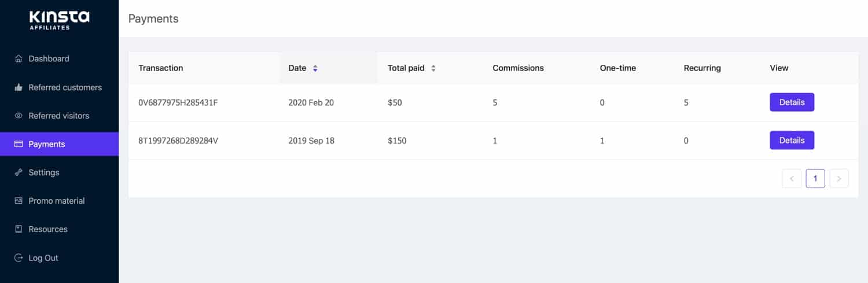The width and height of the screenshot is (868, 283).
Task: Click the Payments card icon
Action: coord(19,144)
